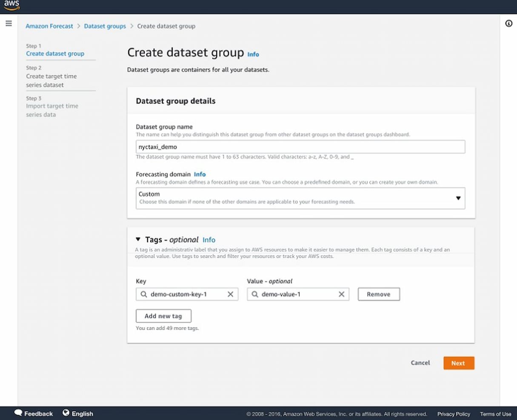Click the orange Next button

coord(459,363)
